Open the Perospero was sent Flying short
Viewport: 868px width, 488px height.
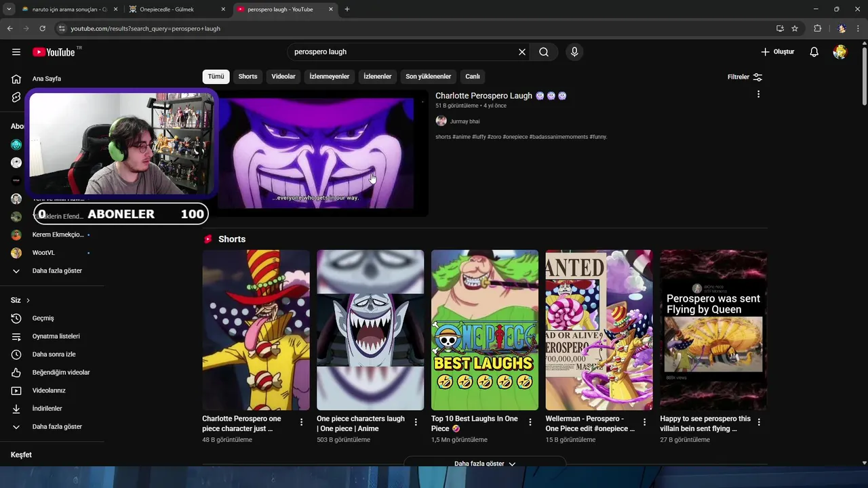713,330
